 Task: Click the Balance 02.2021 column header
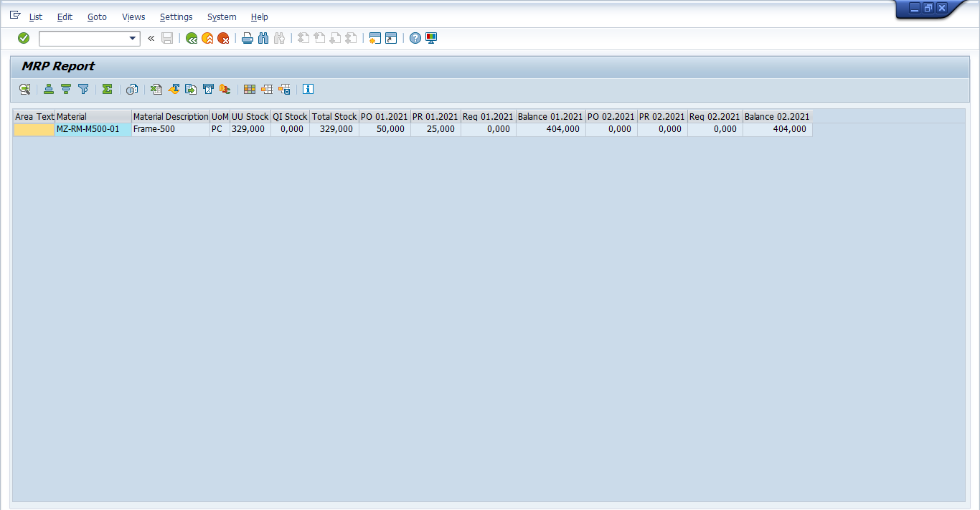point(778,116)
